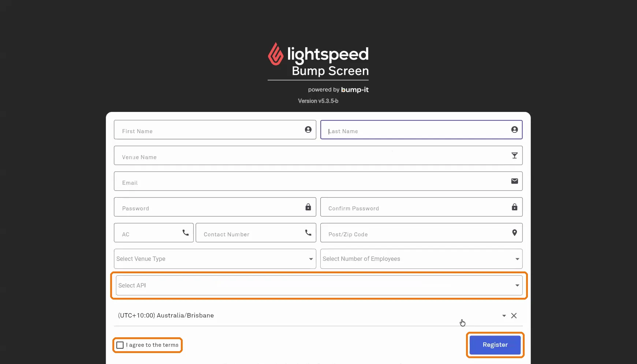
Task: Click the person icon in First Name field
Action: tap(308, 130)
